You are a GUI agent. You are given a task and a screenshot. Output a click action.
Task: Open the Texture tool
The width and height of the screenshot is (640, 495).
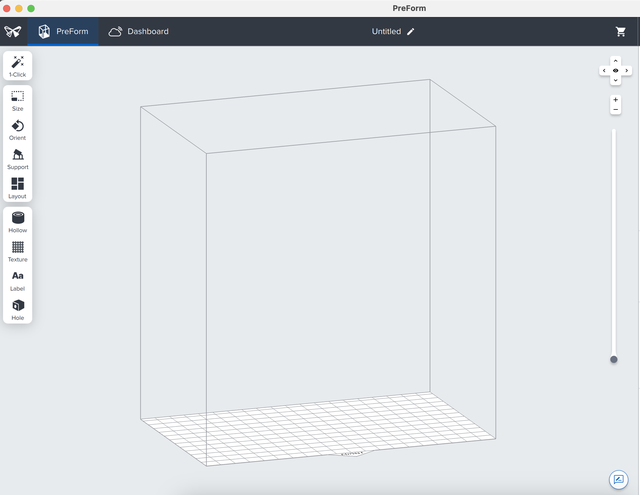(x=17, y=250)
